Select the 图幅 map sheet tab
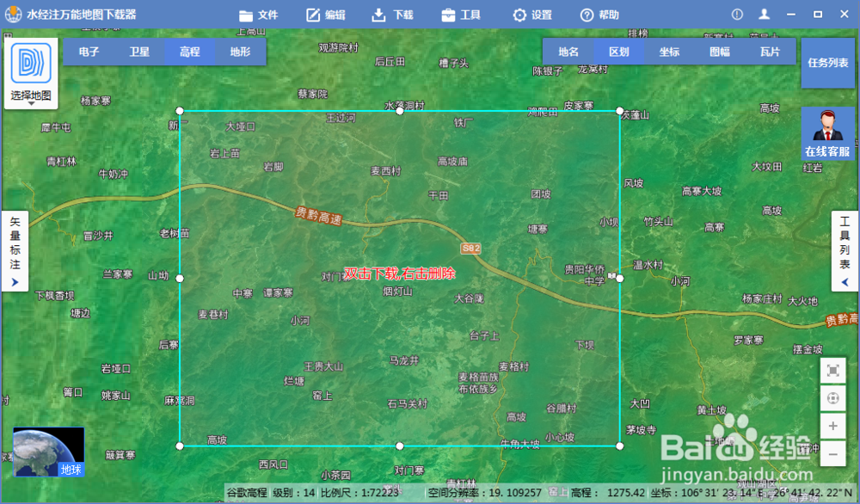Viewport: 860px width, 504px height. pyautogui.click(x=720, y=52)
